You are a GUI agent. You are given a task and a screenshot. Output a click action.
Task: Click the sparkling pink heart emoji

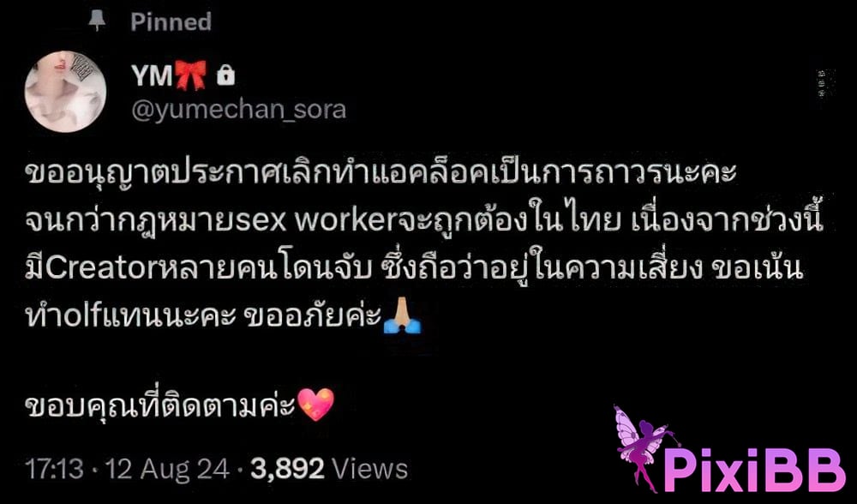coord(315,404)
